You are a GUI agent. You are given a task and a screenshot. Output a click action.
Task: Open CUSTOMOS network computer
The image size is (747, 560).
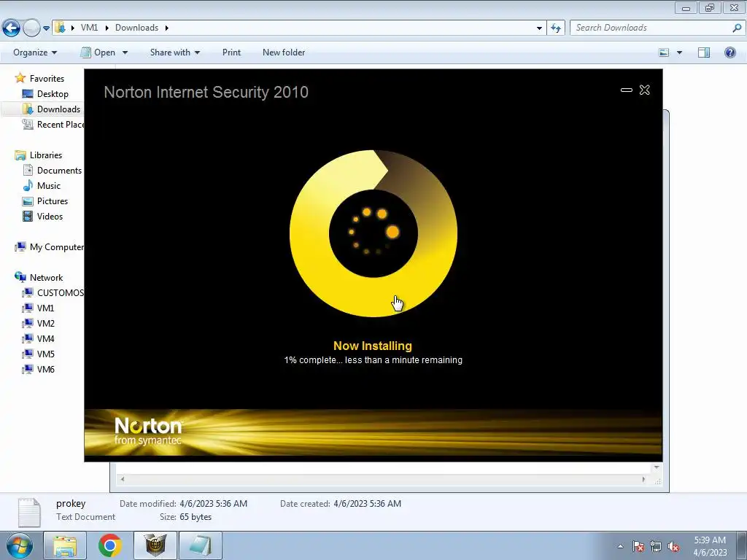[x=60, y=293]
